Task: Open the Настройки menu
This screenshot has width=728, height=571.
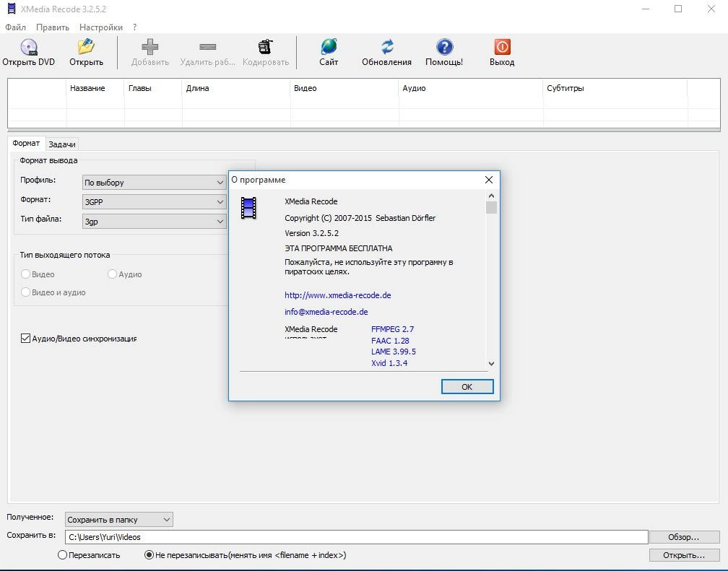Action: [x=101, y=27]
